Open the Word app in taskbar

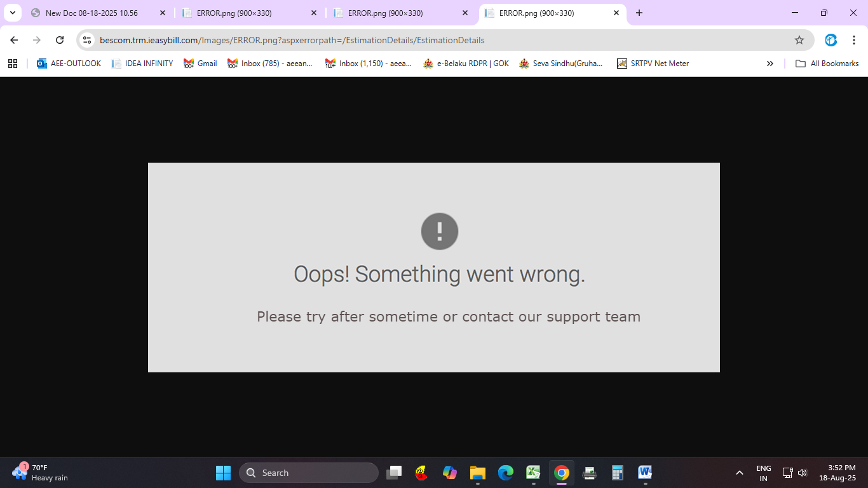pos(645,473)
